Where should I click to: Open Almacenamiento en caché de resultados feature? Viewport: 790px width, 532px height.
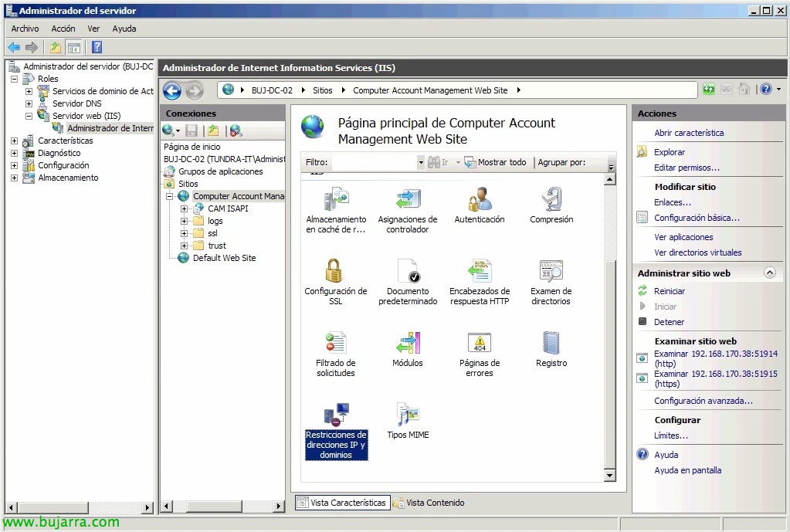coord(336,211)
